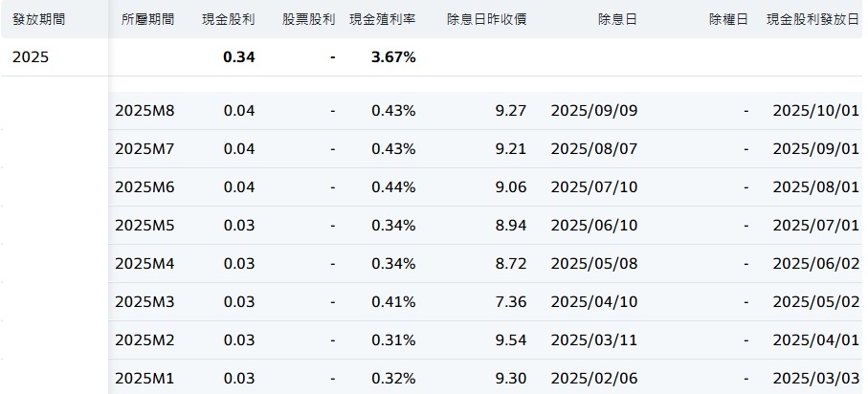The height and width of the screenshot is (394, 868).
Task: Click ex-dividend date 2025/03/11
Action: pos(593,339)
